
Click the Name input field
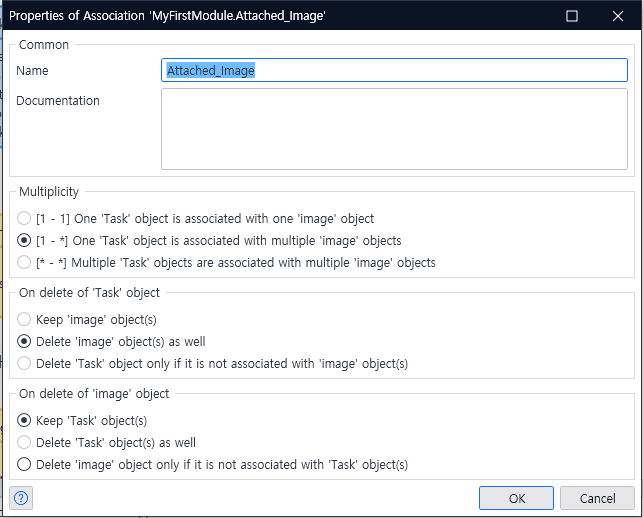pos(394,71)
